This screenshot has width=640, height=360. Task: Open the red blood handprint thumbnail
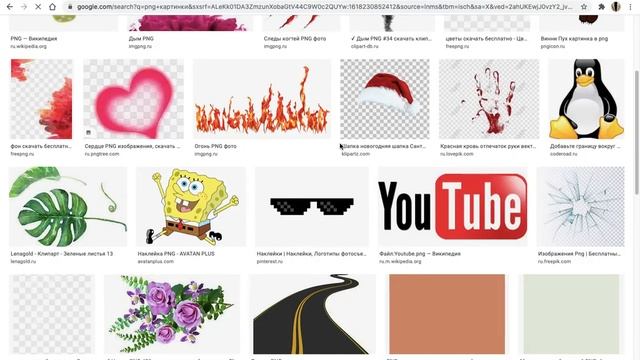(x=489, y=99)
